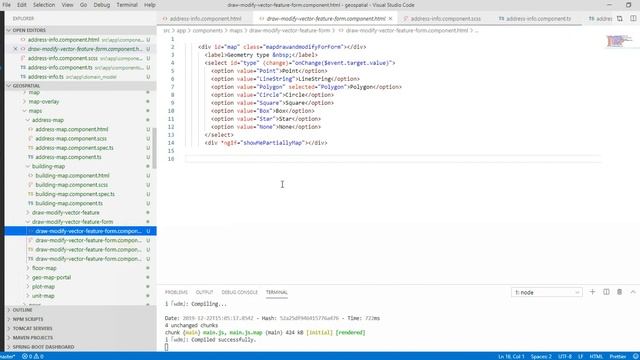640x360 pixels.
Task: Expand the map-overlay folder
Action: (x=44, y=102)
